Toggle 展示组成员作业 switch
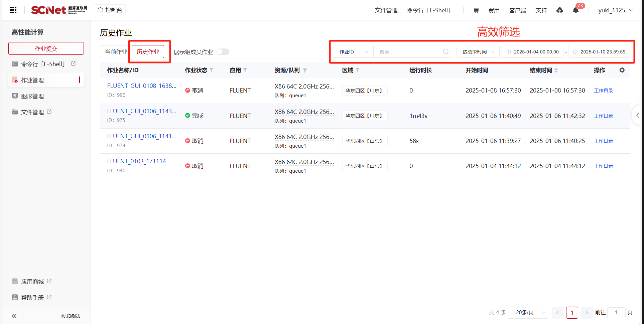Screen dimensions: 644x324 223,52
